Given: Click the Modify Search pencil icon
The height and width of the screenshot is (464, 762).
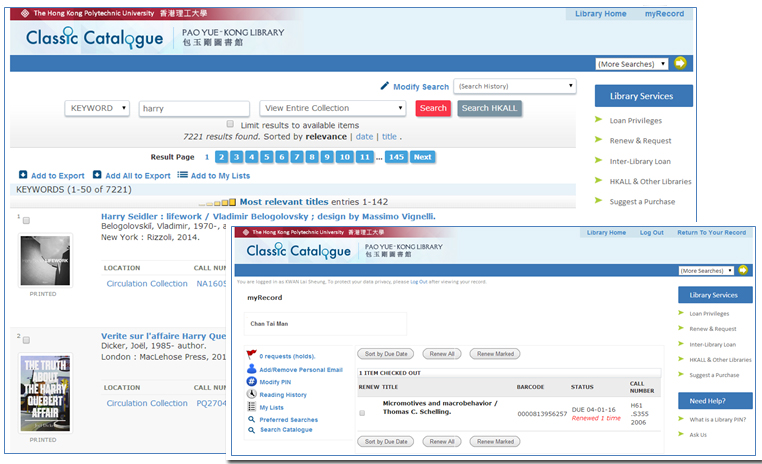Looking at the screenshot, I should 384,86.
